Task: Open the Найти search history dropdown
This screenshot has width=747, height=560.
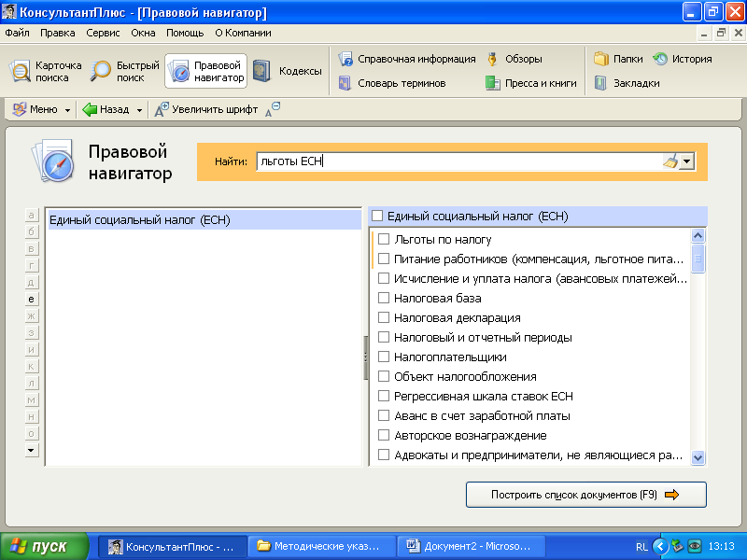Action: coord(686,161)
